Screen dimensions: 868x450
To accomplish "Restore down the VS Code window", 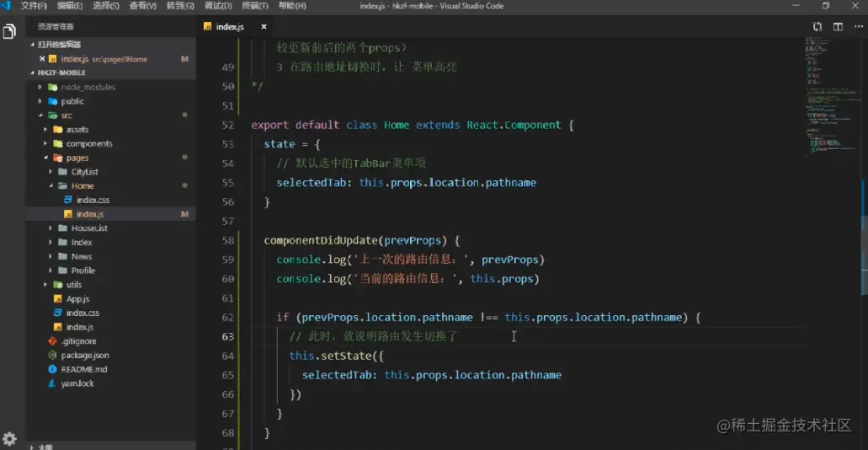I will [825, 6].
